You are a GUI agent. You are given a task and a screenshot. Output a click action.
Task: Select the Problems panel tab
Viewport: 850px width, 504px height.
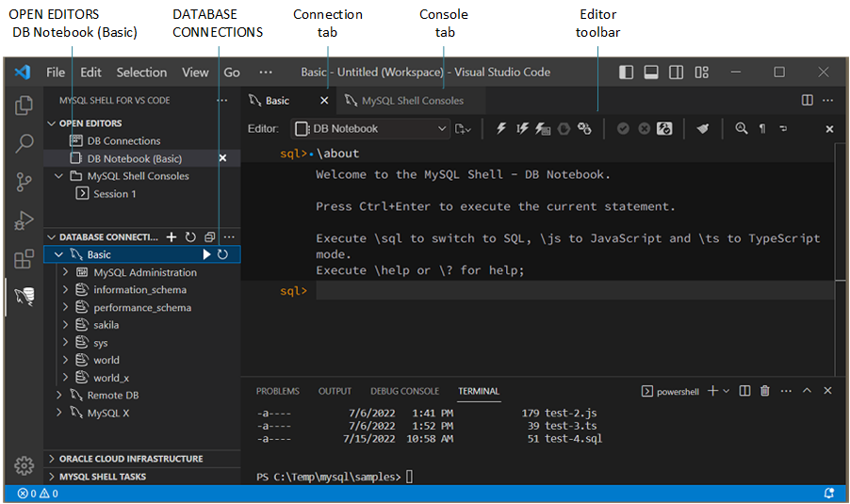tap(277, 391)
